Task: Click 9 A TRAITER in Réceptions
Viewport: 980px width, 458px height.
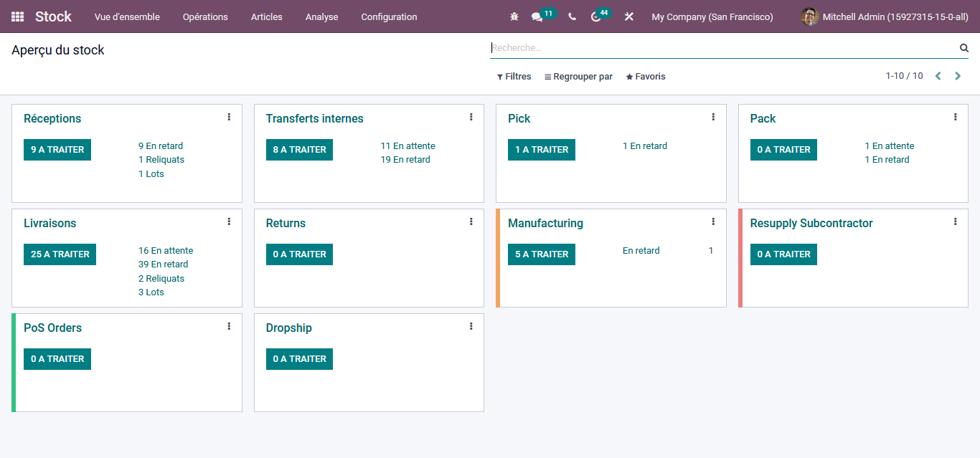Action: [x=57, y=150]
